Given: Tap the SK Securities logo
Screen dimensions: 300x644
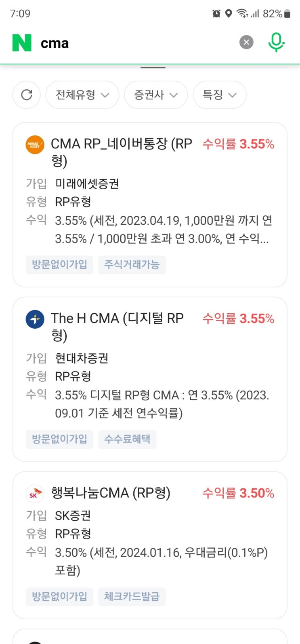Looking at the screenshot, I should (35, 494).
